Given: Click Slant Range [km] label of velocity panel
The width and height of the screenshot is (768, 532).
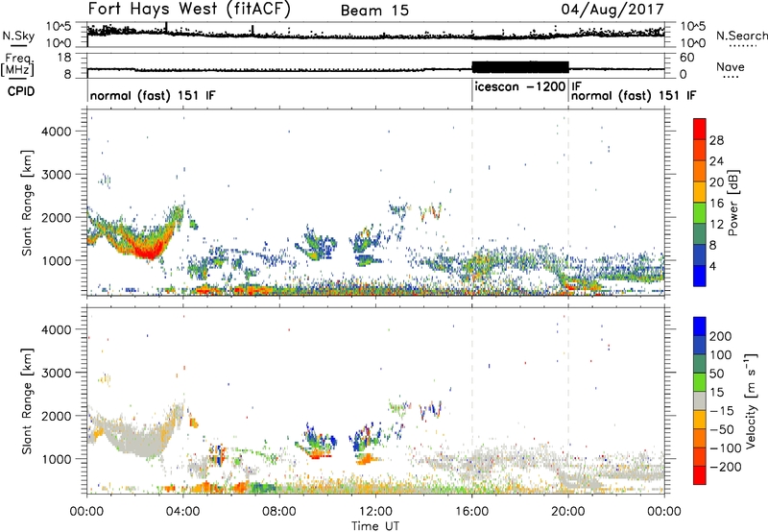Looking at the screenshot, I should coord(27,400).
